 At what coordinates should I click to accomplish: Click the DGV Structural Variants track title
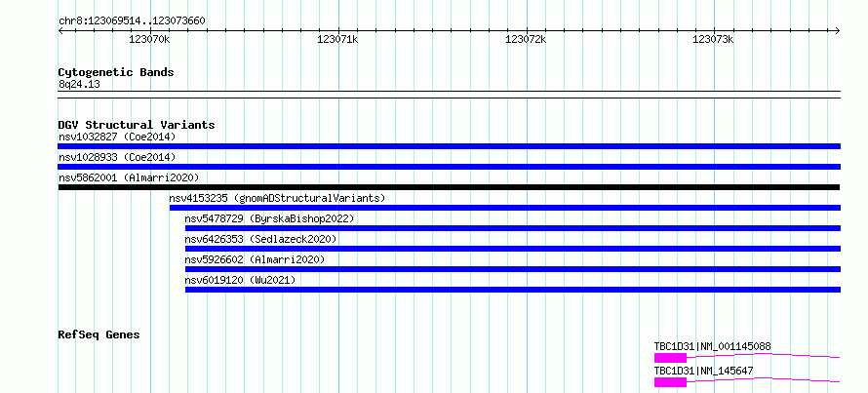click(x=137, y=125)
